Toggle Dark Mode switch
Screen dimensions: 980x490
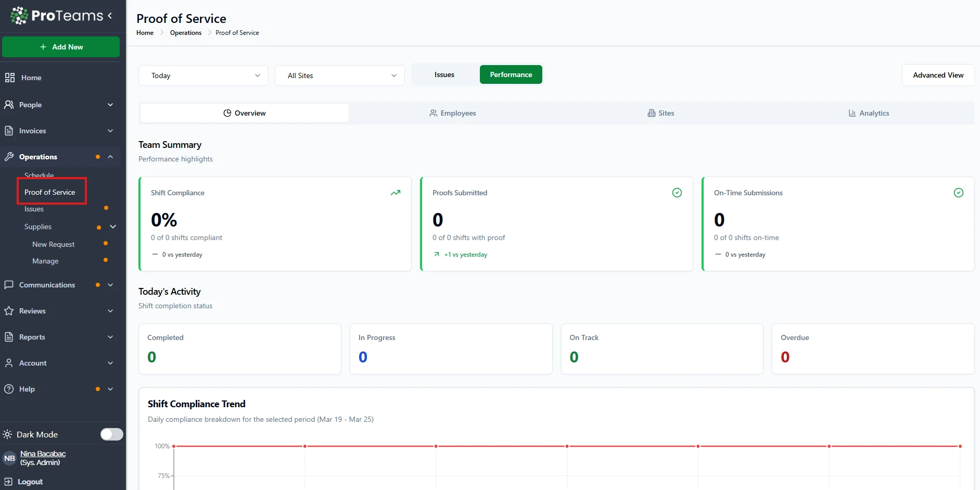coord(111,434)
